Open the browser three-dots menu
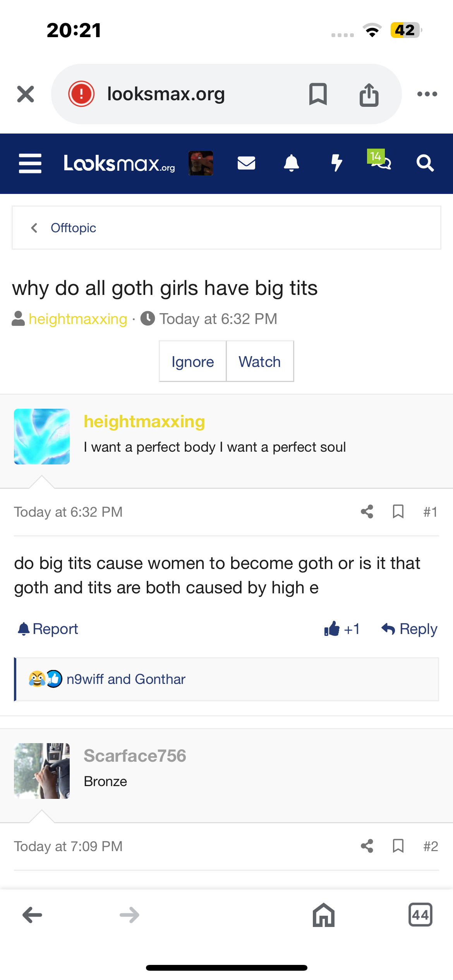The image size is (453, 980). 427,94
